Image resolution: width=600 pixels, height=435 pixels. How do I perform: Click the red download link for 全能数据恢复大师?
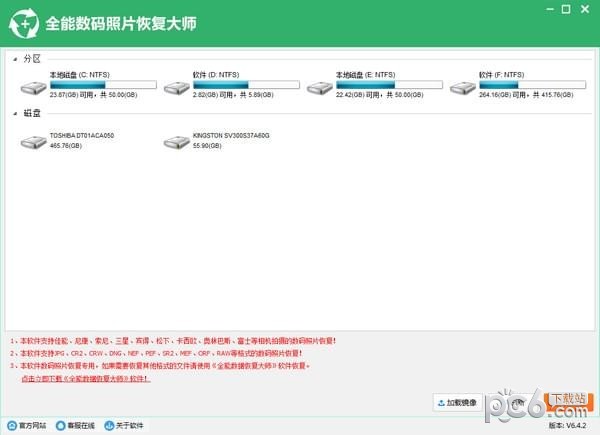[92, 380]
